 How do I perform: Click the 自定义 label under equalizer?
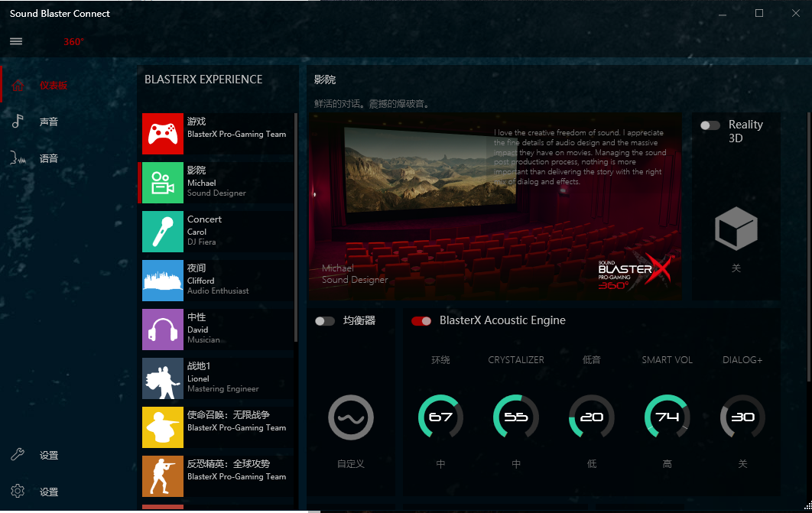point(351,464)
